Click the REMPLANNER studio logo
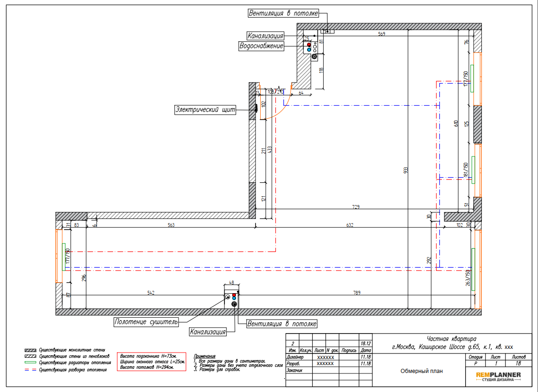 point(498,377)
